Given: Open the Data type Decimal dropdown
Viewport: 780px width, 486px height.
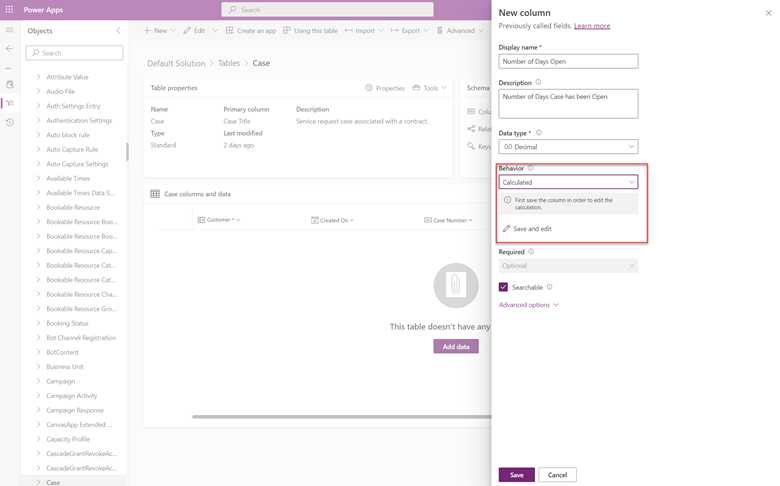Looking at the screenshot, I should pos(568,146).
